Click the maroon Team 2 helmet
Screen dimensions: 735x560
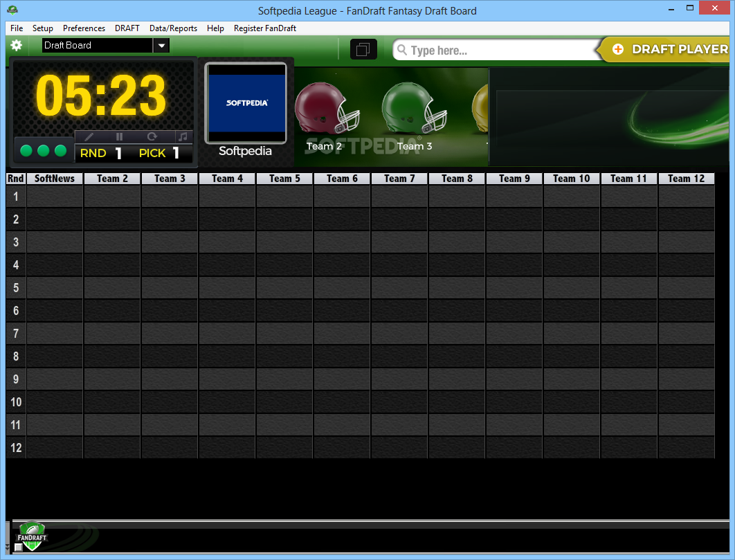pyautogui.click(x=327, y=108)
